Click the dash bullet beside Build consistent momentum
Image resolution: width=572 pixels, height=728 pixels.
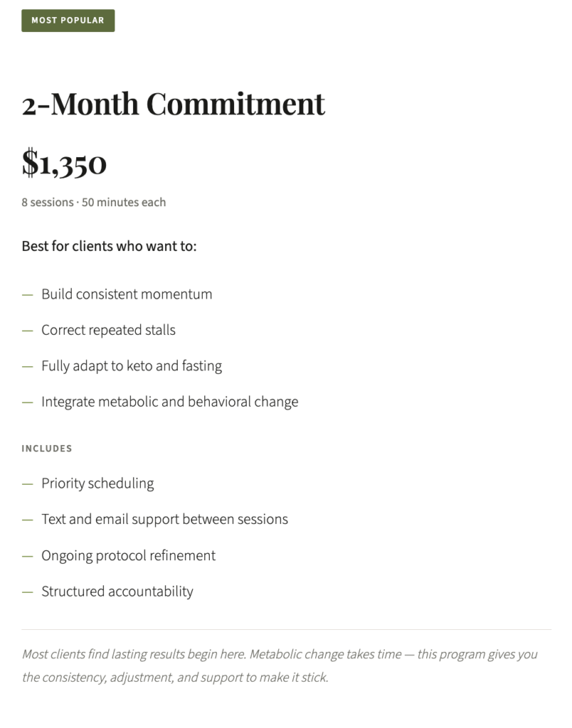pyautogui.click(x=28, y=294)
